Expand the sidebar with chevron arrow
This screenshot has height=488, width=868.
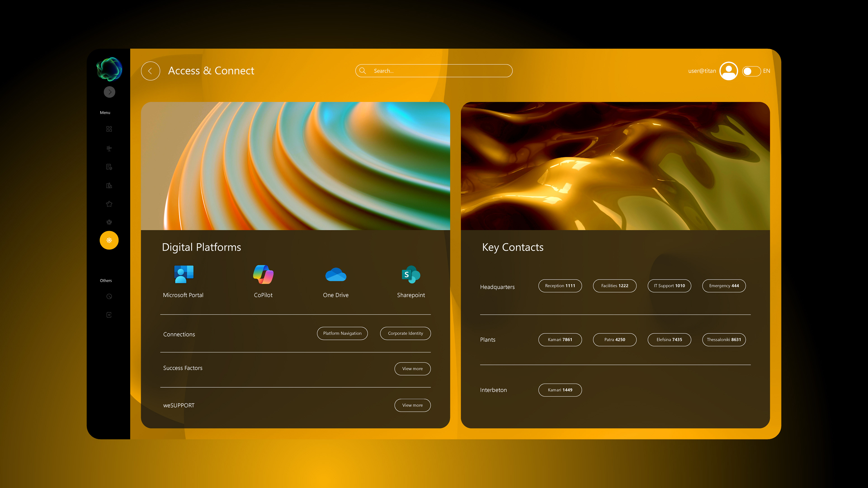point(109,92)
